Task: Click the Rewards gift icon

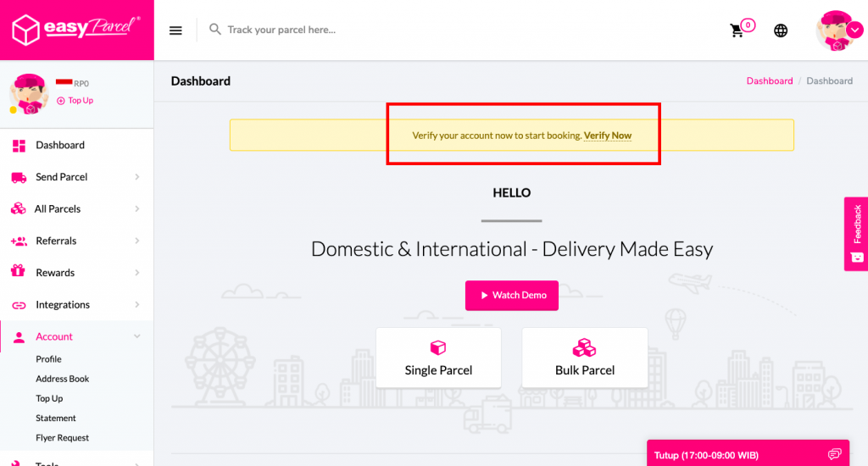Action: pyautogui.click(x=18, y=273)
